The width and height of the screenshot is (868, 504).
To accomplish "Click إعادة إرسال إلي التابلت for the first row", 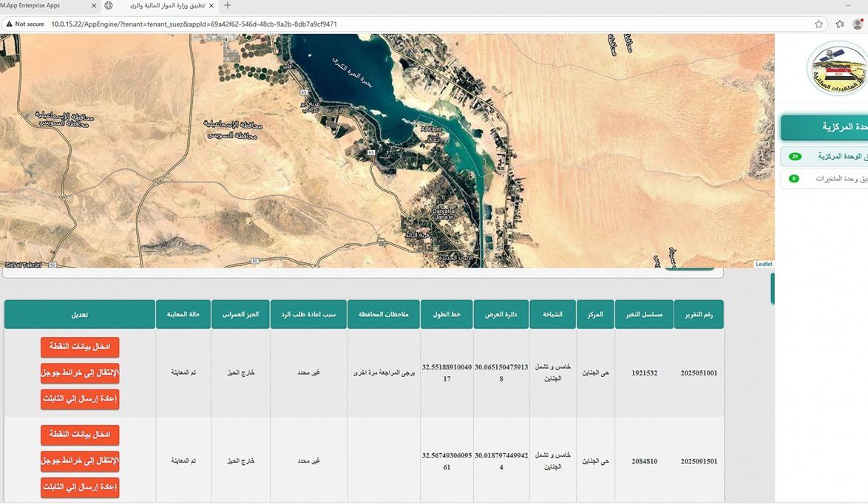I will pyautogui.click(x=79, y=398).
